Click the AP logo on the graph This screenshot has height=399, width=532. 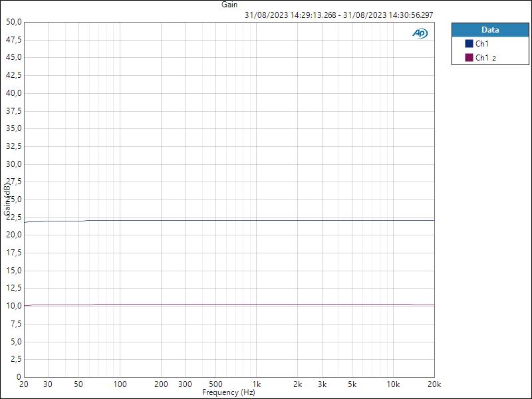tap(420, 33)
